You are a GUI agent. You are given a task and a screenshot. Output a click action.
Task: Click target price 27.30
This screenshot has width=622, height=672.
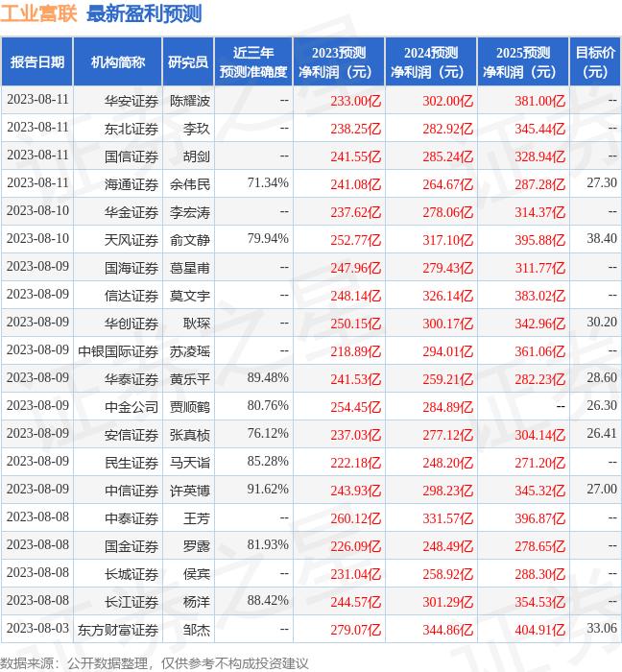click(x=602, y=183)
